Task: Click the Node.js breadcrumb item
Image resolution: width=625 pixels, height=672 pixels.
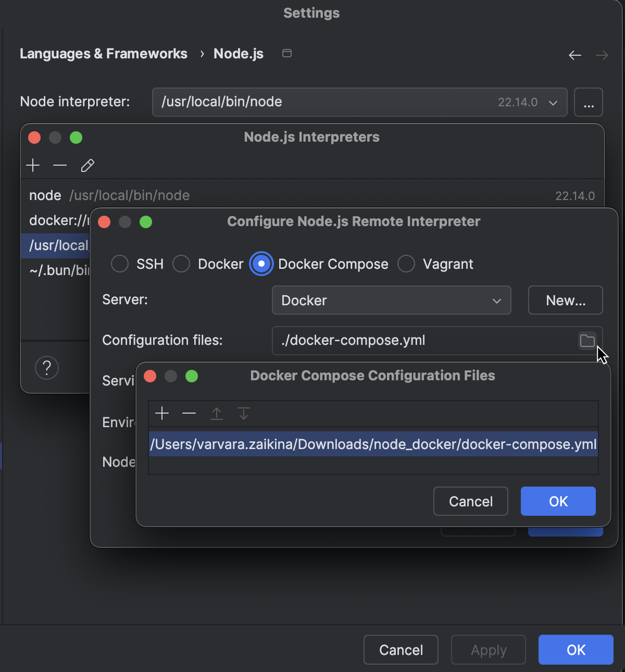Action: (238, 53)
